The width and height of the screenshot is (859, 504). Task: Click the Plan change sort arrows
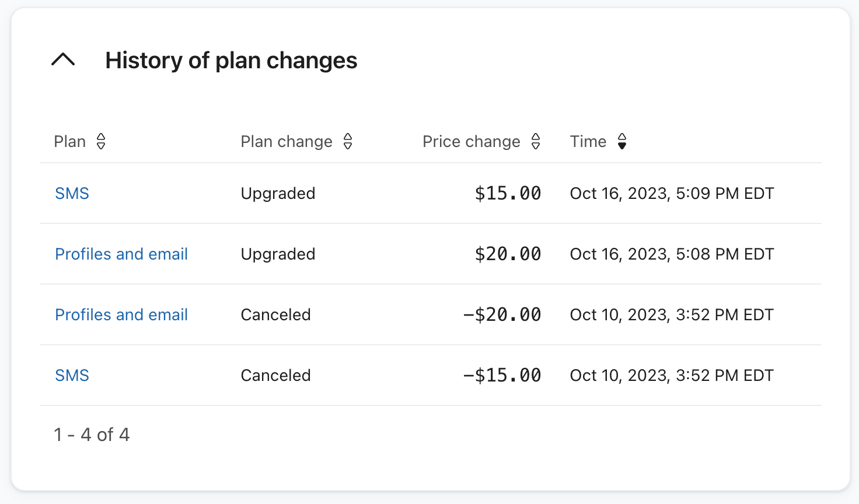pyautogui.click(x=347, y=141)
